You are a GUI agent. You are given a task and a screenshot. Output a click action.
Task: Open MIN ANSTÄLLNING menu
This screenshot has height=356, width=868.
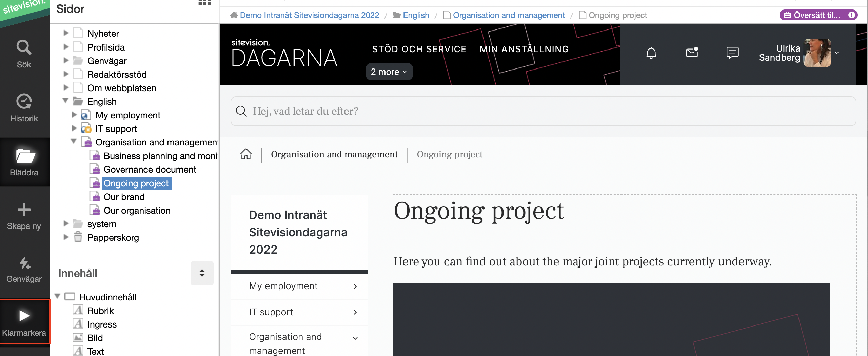pos(524,49)
